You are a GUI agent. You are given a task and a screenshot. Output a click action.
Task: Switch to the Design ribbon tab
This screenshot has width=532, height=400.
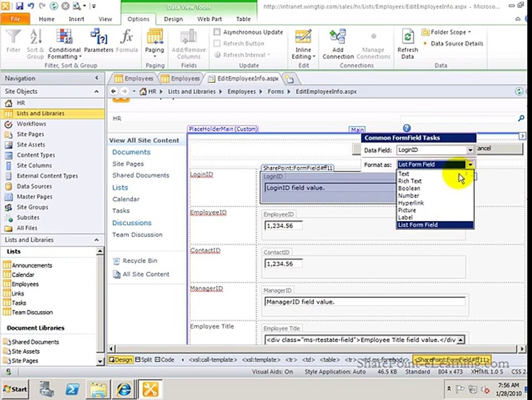[x=173, y=19]
